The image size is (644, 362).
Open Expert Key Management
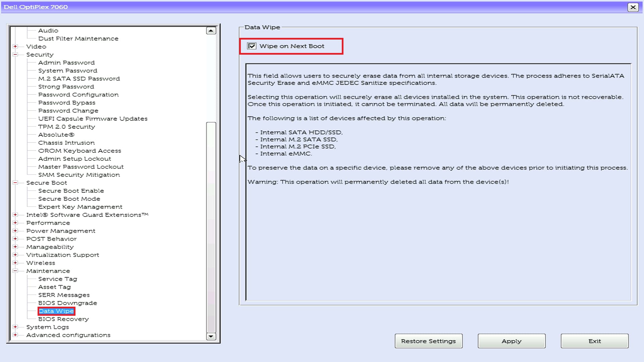point(80,207)
